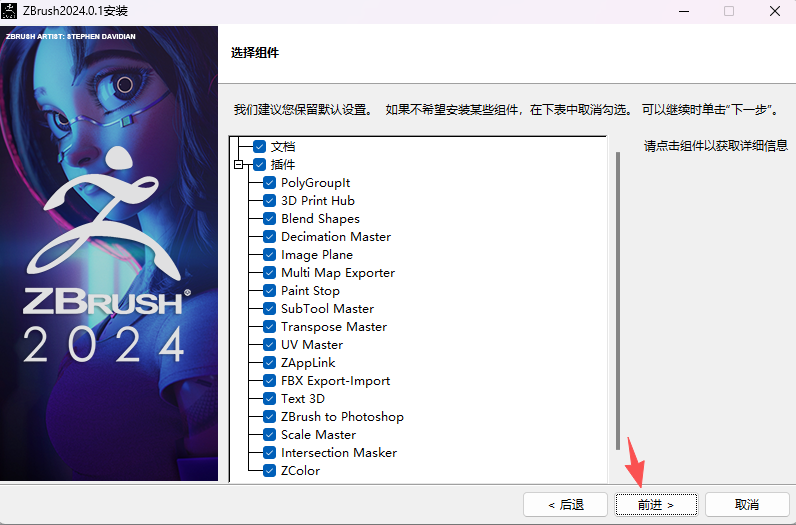Toggle the UV Master checkbox

270,345
